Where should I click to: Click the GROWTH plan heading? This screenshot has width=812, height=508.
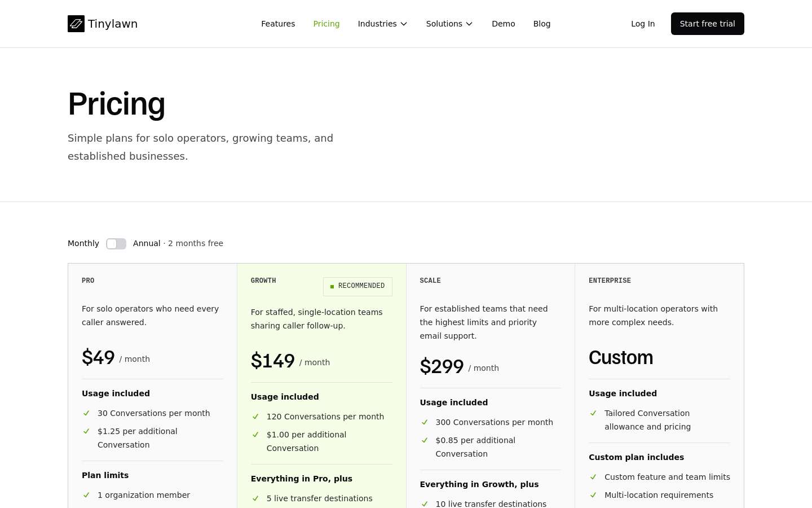(263, 281)
